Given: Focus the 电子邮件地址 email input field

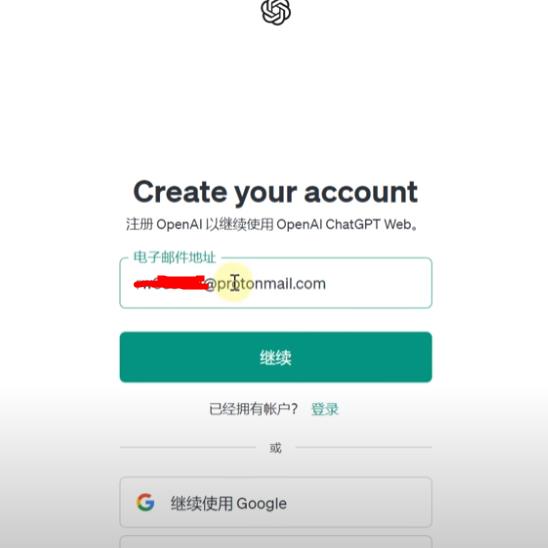Looking at the screenshot, I should coord(276,283).
